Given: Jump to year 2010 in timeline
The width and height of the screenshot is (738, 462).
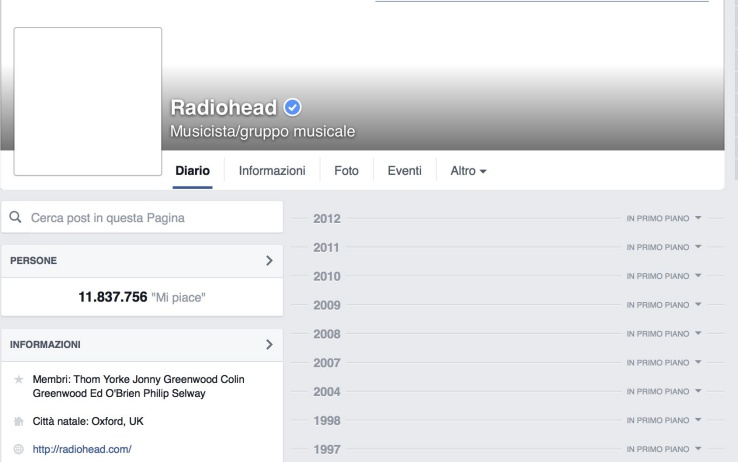Looking at the screenshot, I should click(x=327, y=276).
